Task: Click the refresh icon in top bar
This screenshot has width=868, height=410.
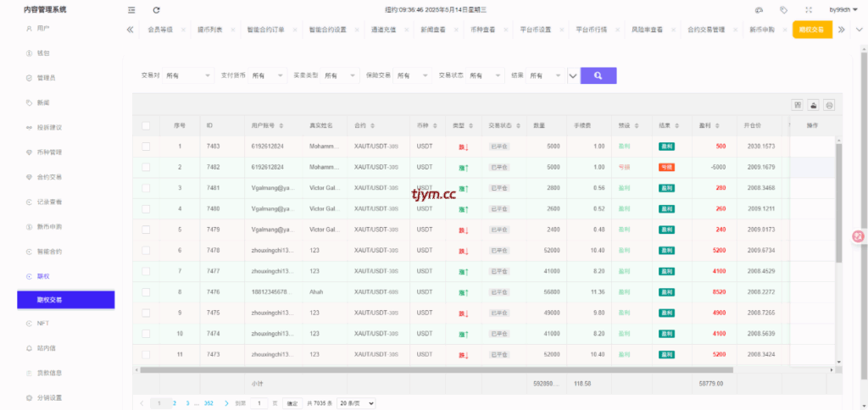Action: (156, 10)
